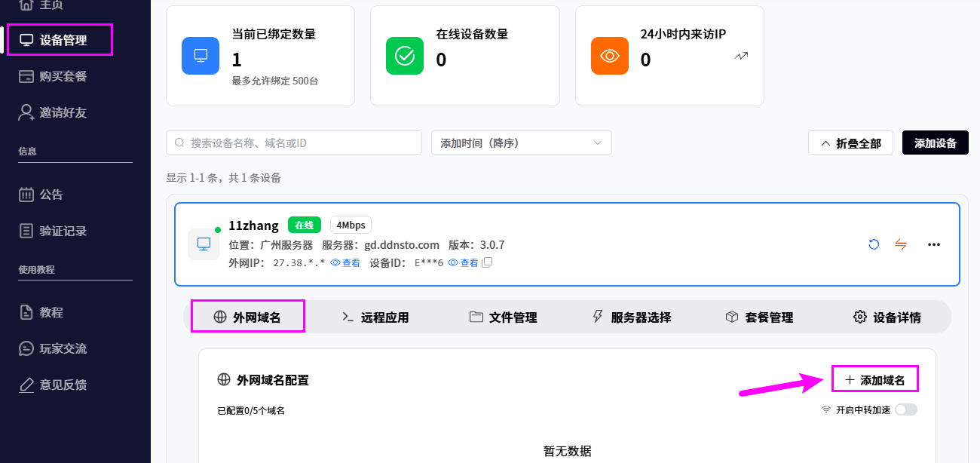Open the 添加时间（降序） sort dropdown

[x=522, y=143]
